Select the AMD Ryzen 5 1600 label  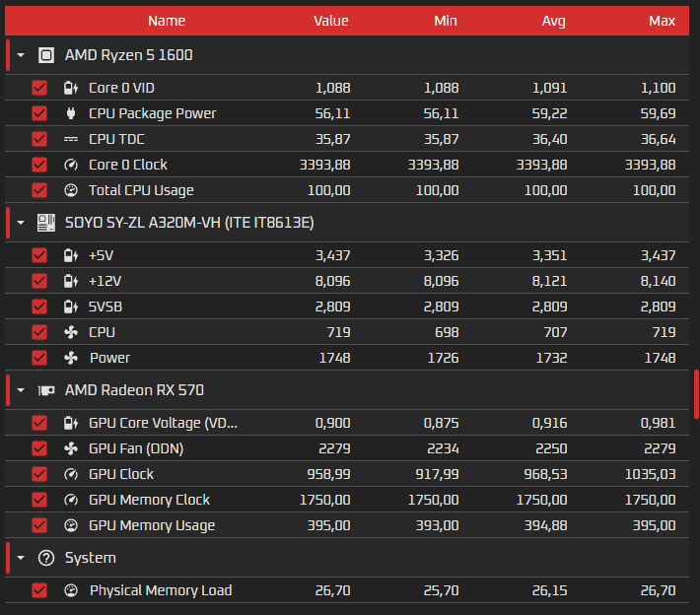(x=128, y=55)
